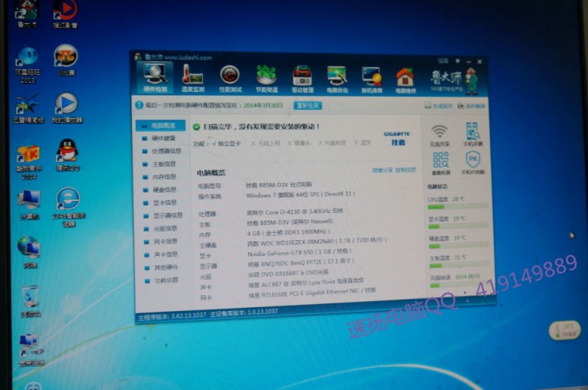Click the 显卡温度 progress bar
The image size is (588, 390).
[458, 226]
